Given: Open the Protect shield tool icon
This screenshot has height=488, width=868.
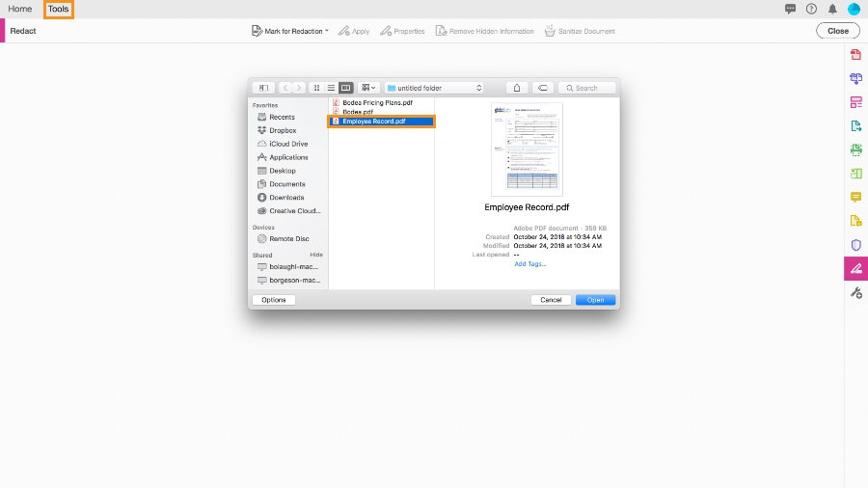Looking at the screenshot, I should [x=855, y=245].
